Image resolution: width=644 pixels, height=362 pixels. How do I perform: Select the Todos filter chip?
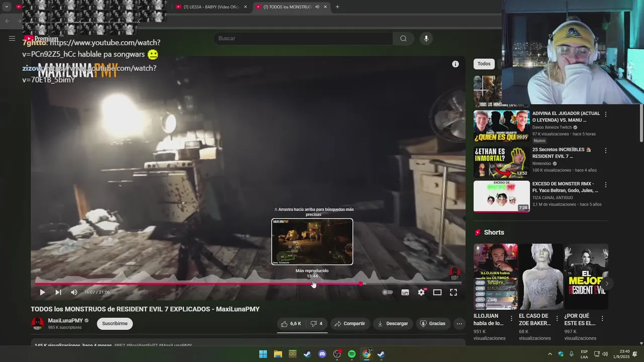[x=484, y=64]
